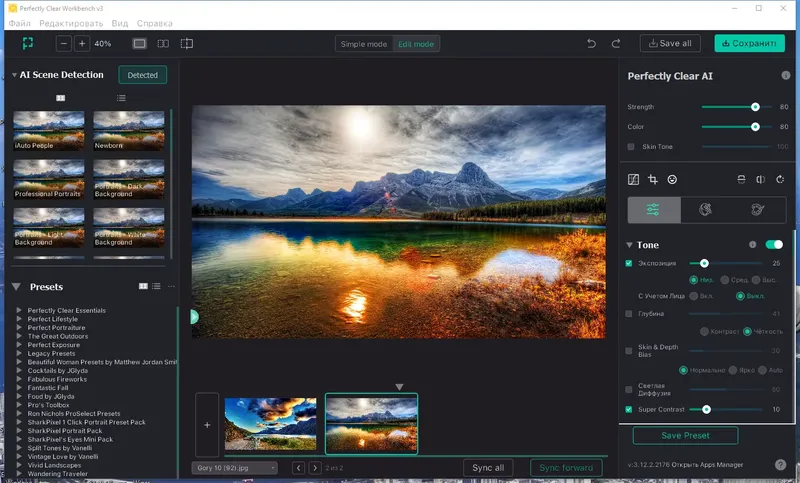Uncheck the Super Contrast checkbox

tap(629, 409)
